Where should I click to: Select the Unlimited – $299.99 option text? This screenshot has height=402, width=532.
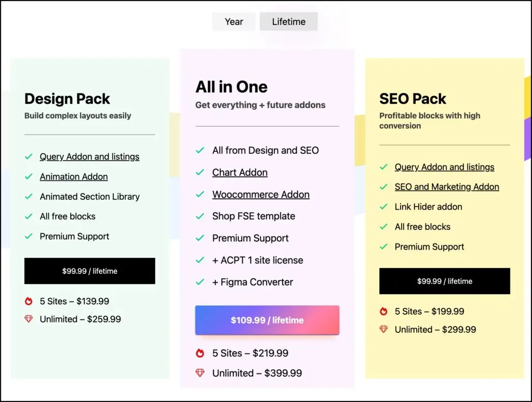(x=435, y=329)
